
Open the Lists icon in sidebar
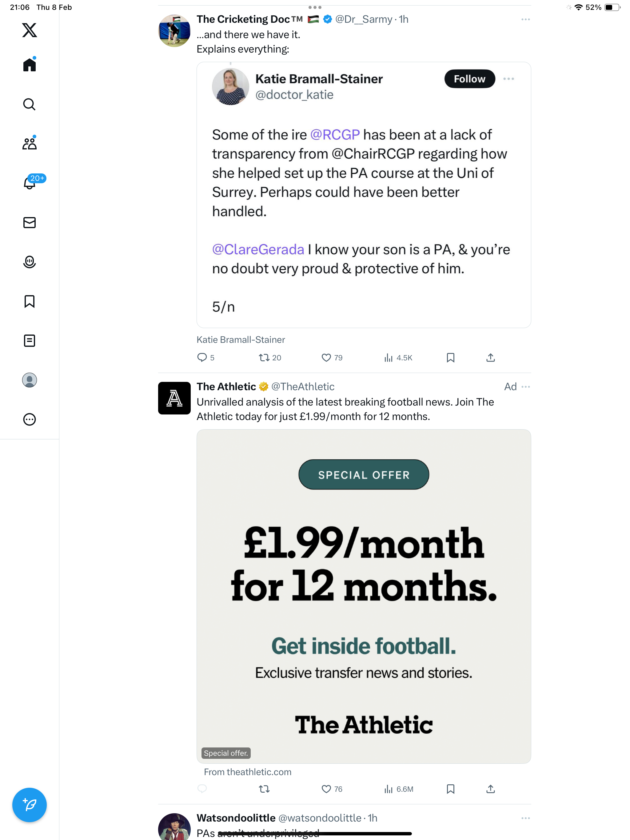29,341
